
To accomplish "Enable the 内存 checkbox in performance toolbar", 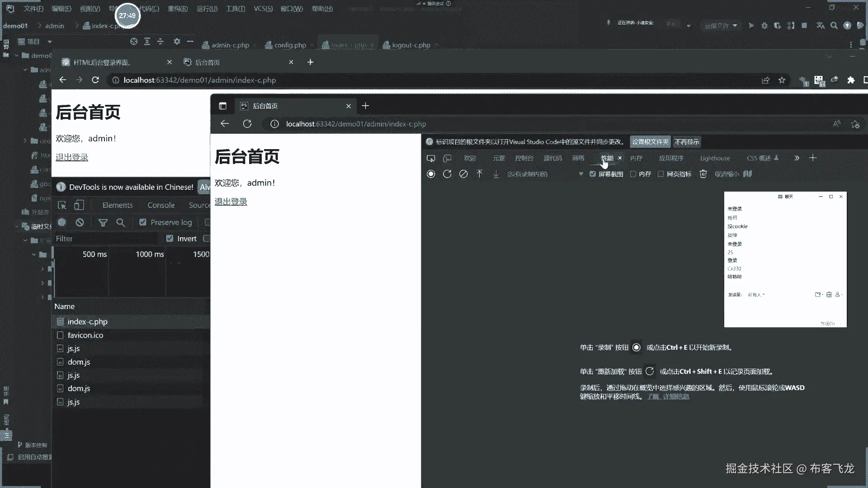I will 633,174.
